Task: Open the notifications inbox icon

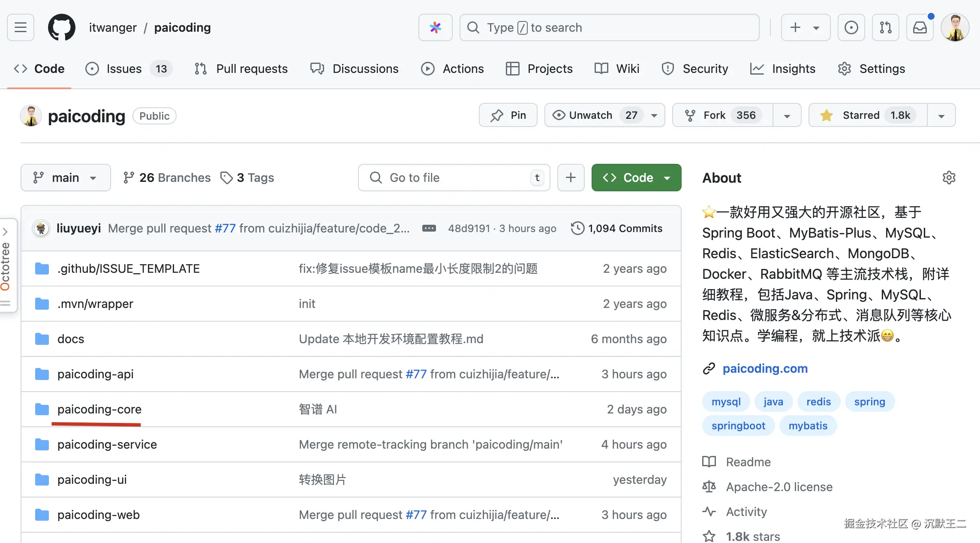Action: 920,27
